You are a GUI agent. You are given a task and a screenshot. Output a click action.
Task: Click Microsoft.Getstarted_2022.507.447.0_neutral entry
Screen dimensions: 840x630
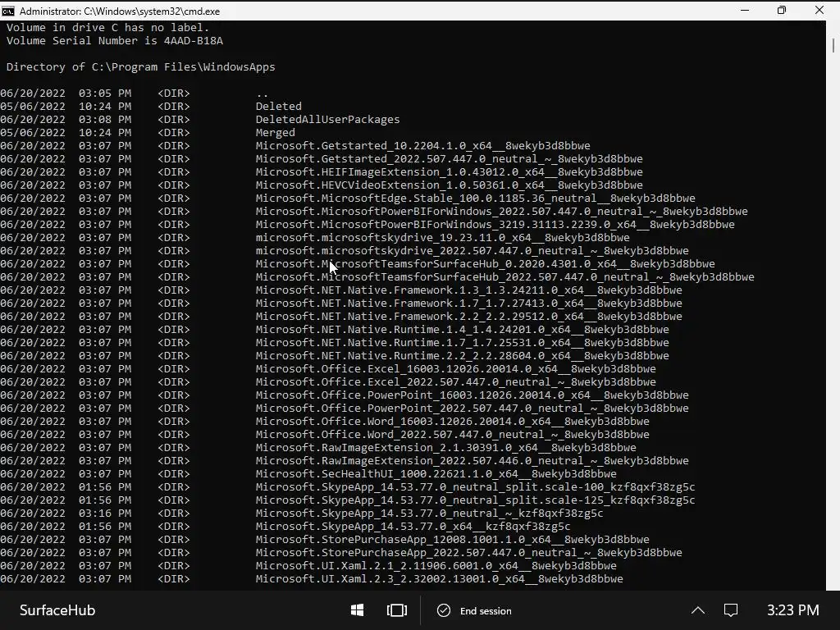click(449, 158)
